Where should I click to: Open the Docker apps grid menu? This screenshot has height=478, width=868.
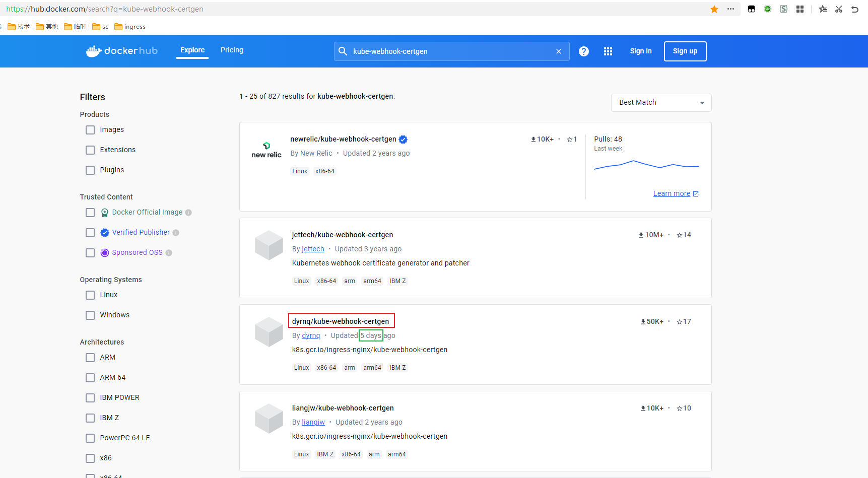(608, 51)
